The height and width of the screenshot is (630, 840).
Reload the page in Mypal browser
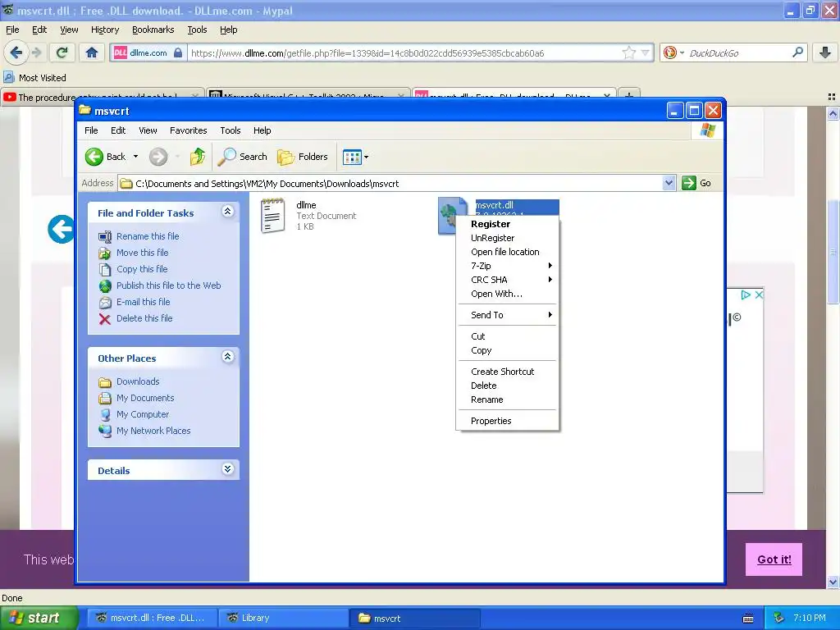tap(62, 52)
